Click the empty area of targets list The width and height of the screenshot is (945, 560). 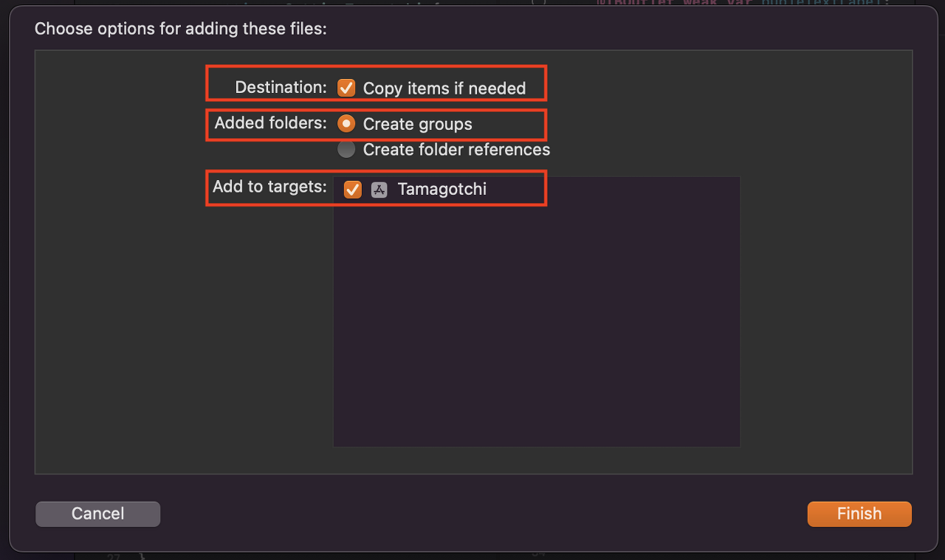click(x=537, y=325)
